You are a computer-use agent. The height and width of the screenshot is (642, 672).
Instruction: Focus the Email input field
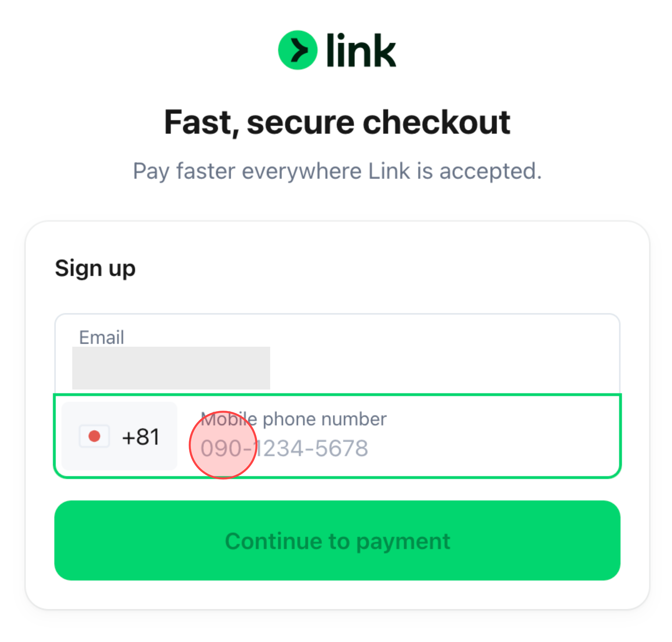[x=337, y=356]
